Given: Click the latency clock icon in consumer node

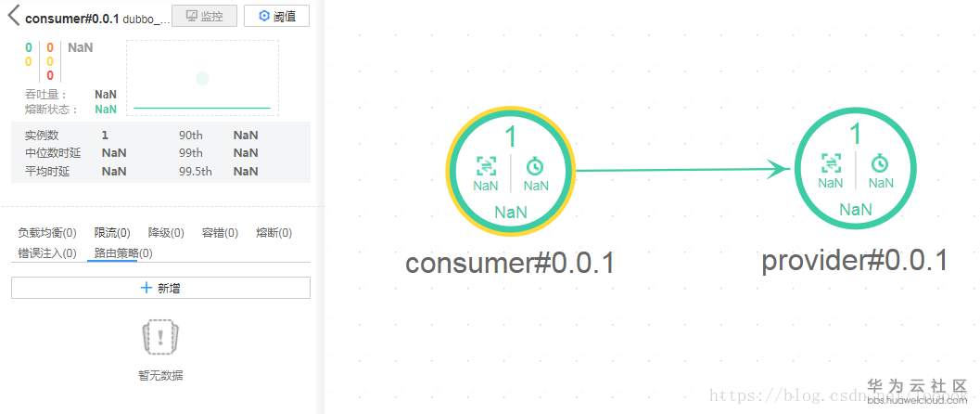Looking at the screenshot, I should click(x=535, y=166).
